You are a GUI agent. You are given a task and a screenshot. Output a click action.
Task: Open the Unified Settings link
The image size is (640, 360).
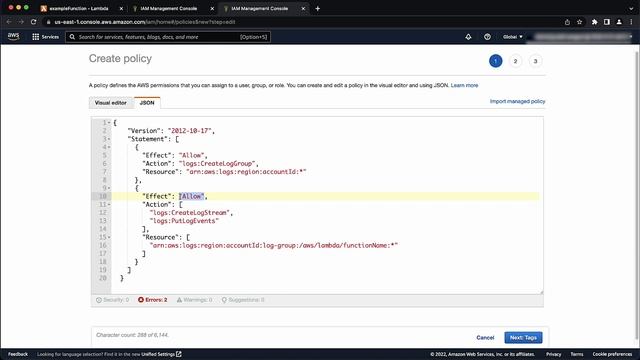coord(161,354)
